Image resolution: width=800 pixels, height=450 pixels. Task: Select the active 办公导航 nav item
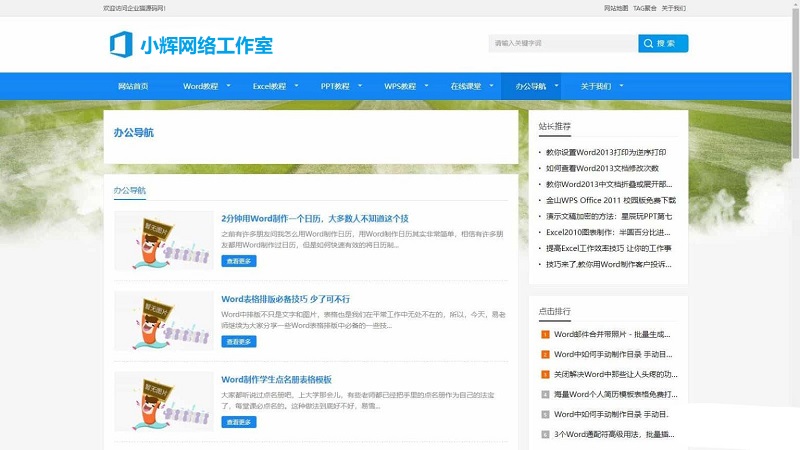[531, 86]
